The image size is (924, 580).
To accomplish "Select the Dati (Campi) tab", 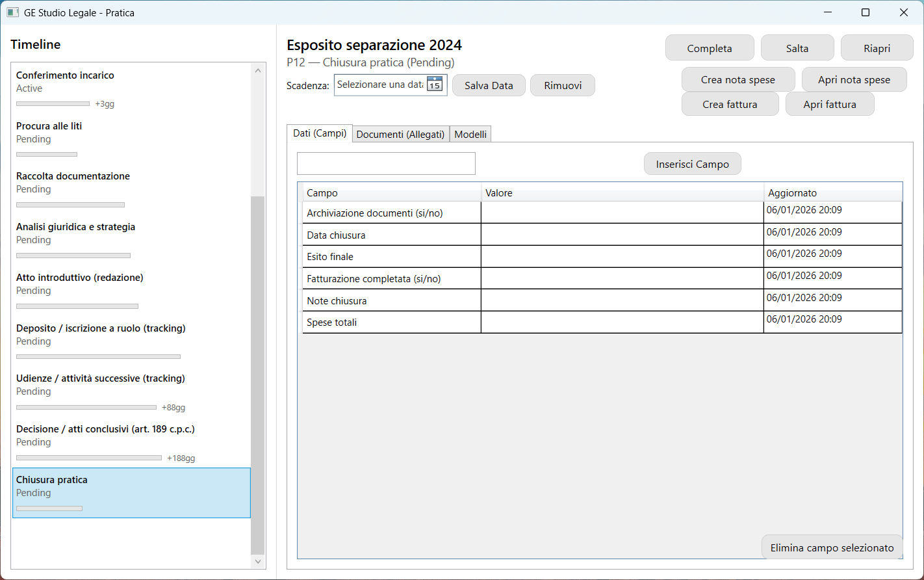I will coord(320,133).
